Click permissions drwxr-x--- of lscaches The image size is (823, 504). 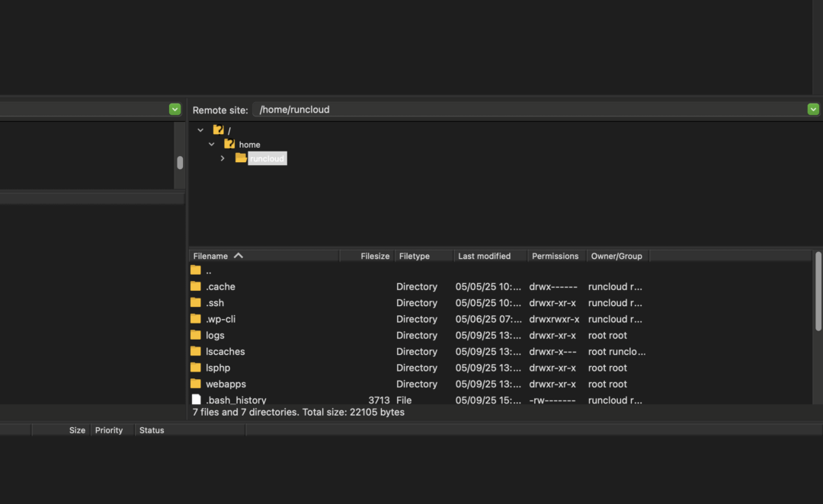click(x=552, y=352)
